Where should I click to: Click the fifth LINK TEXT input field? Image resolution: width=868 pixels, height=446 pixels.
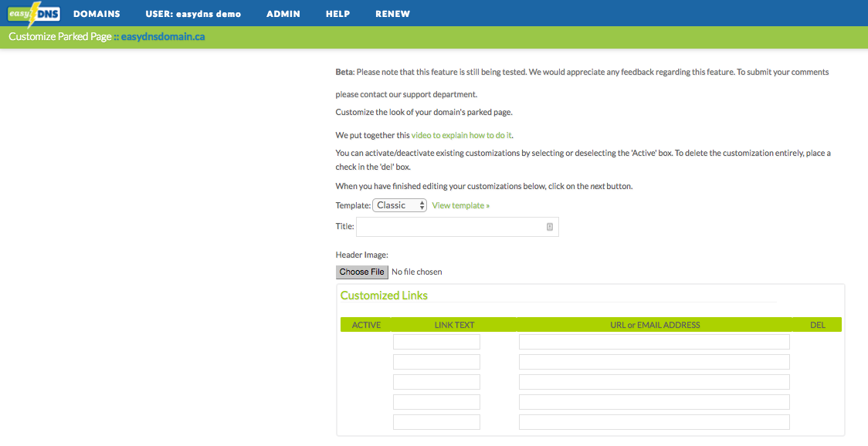click(437, 422)
